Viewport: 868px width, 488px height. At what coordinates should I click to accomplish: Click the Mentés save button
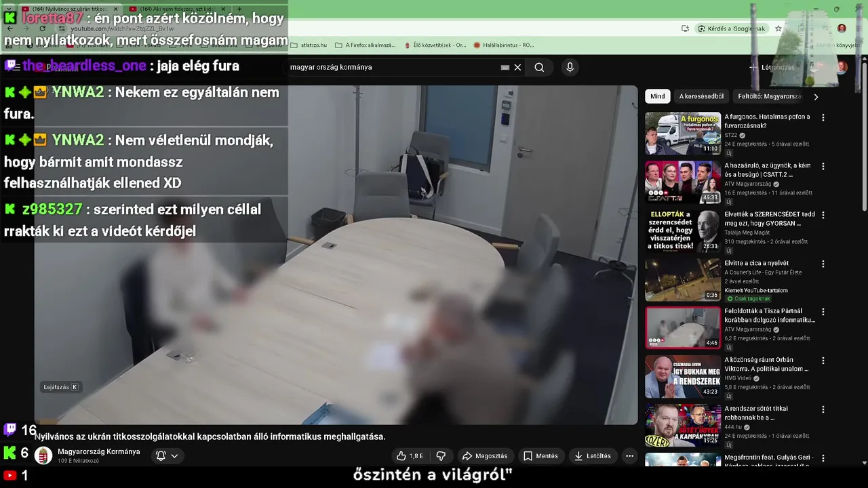[540, 456]
